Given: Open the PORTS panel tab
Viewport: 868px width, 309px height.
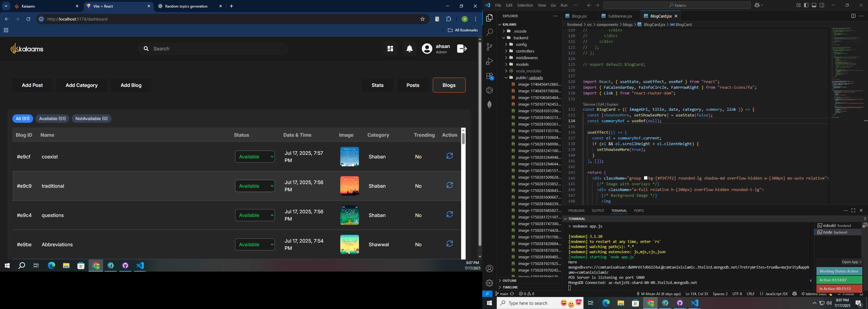Looking at the screenshot, I should [x=639, y=211].
